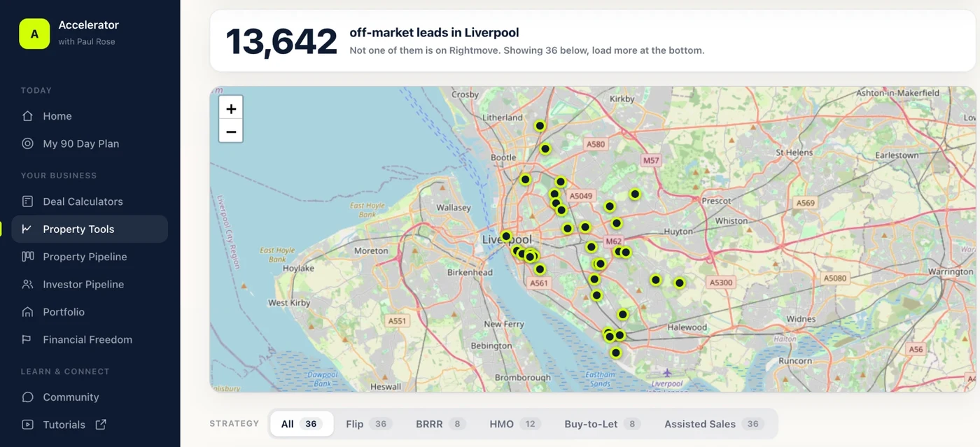Click the Financial Freedom flag icon
Viewport: 980px width, 447px height.
27,339
